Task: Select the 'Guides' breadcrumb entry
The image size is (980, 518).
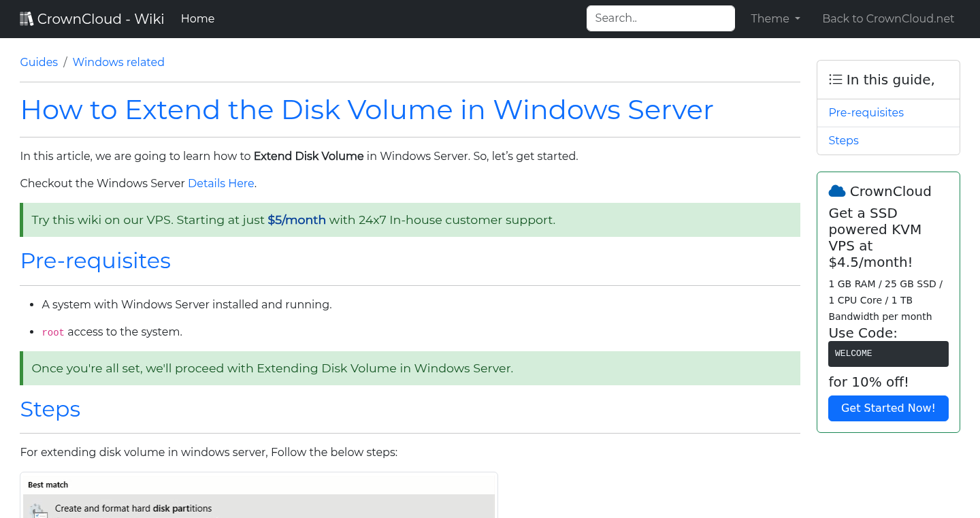Action: 39,62
